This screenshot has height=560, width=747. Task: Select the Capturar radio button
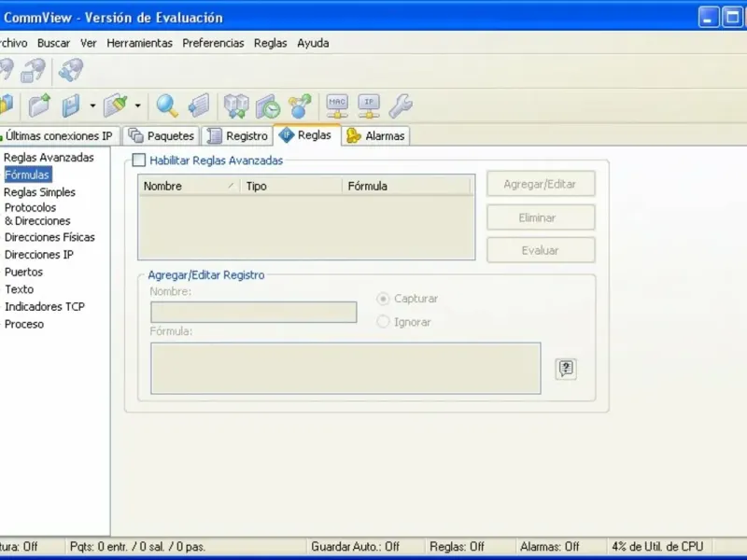pyautogui.click(x=383, y=299)
